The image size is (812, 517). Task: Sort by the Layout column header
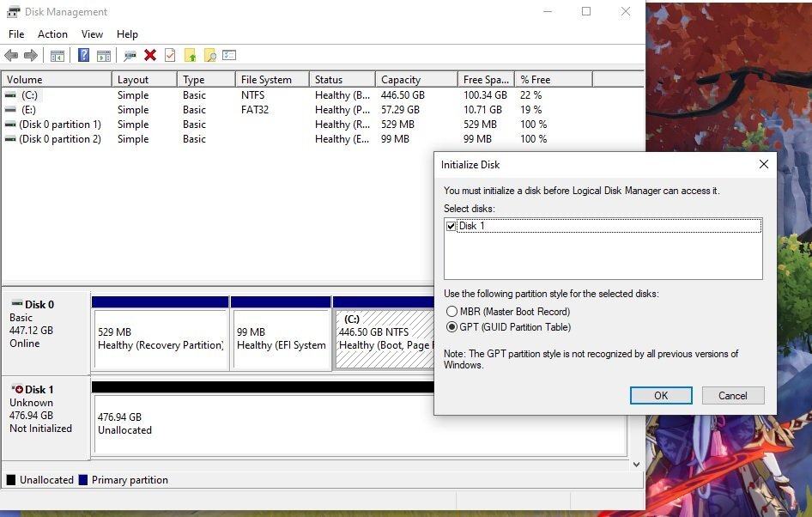click(x=144, y=79)
